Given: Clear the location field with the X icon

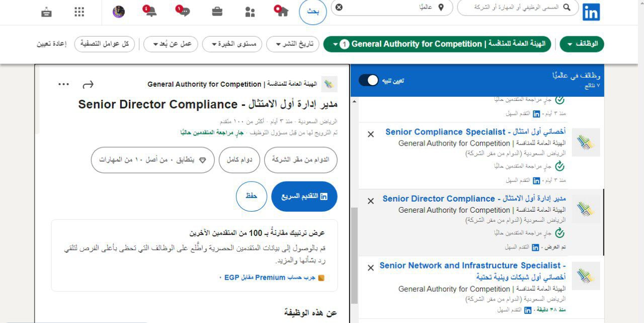Looking at the screenshot, I should pyautogui.click(x=339, y=7).
